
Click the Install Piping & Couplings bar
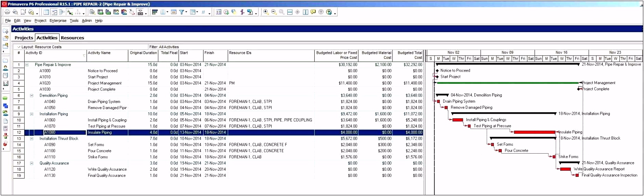coord(458,120)
